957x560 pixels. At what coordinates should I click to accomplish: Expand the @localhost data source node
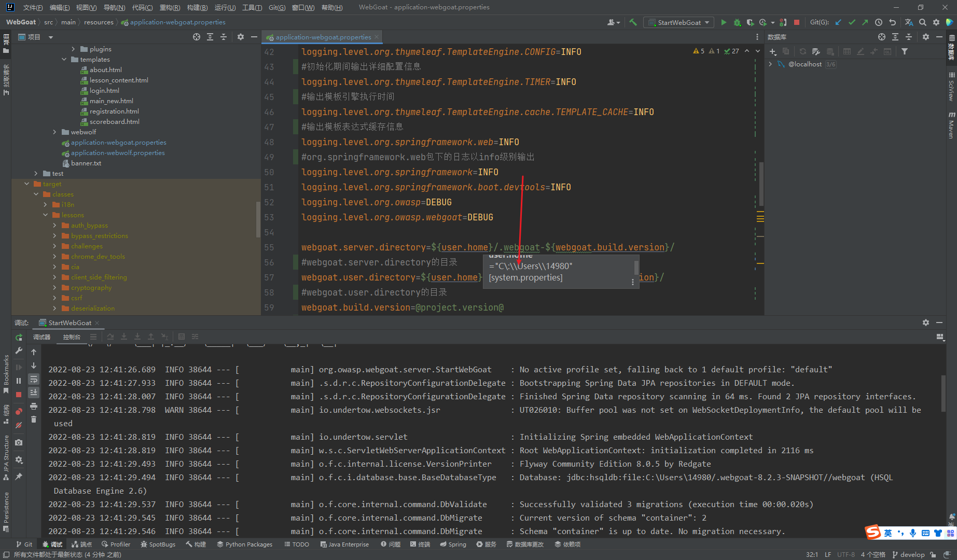click(x=770, y=64)
